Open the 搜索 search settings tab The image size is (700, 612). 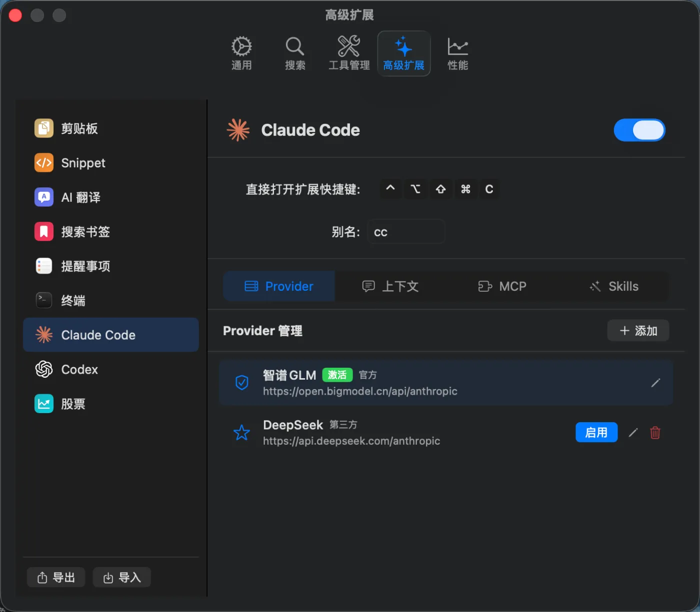coord(295,53)
